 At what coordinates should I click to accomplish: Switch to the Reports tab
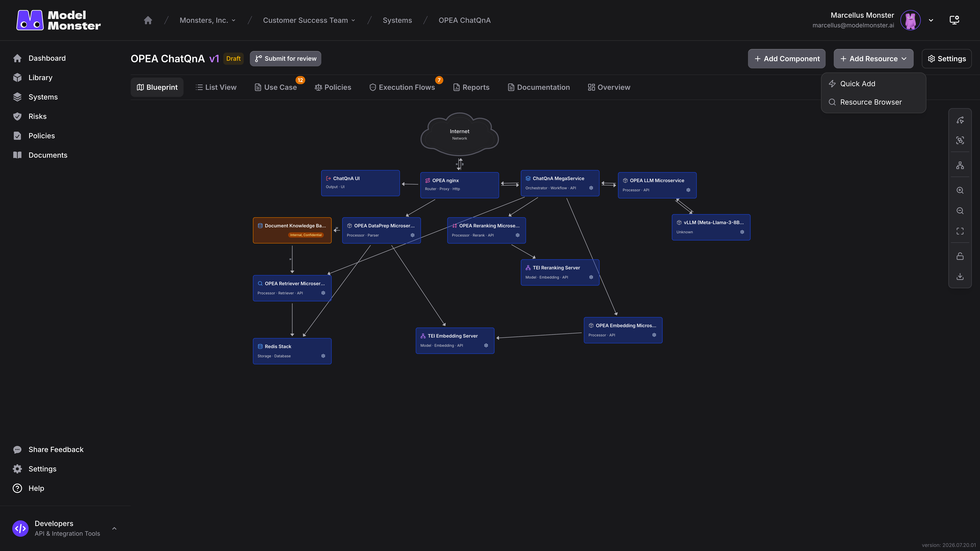point(471,87)
